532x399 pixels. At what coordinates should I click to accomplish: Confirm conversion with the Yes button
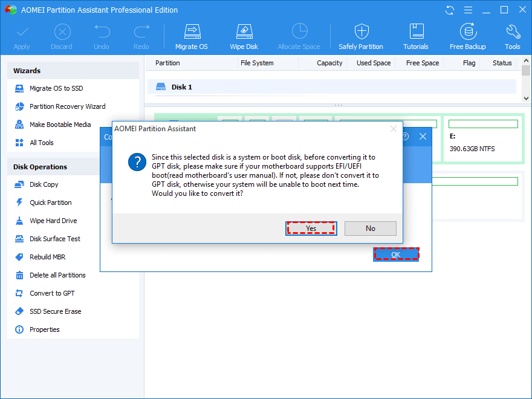click(x=311, y=229)
